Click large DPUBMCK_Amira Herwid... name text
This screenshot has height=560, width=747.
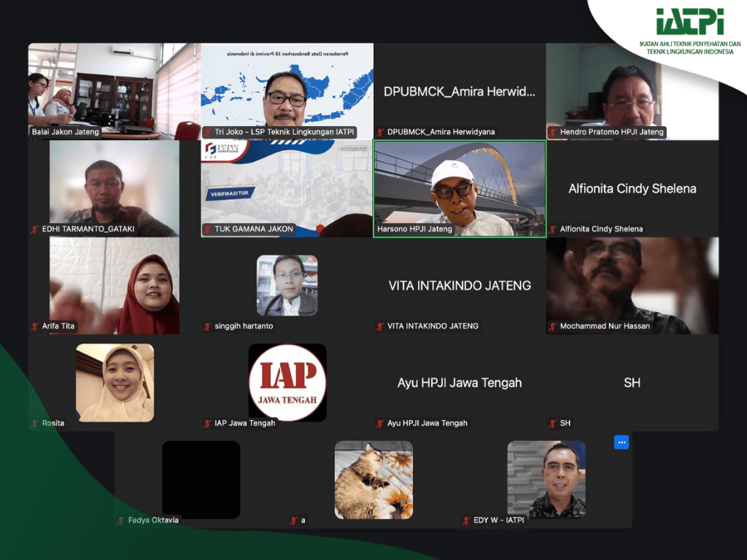tap(460, 91)
